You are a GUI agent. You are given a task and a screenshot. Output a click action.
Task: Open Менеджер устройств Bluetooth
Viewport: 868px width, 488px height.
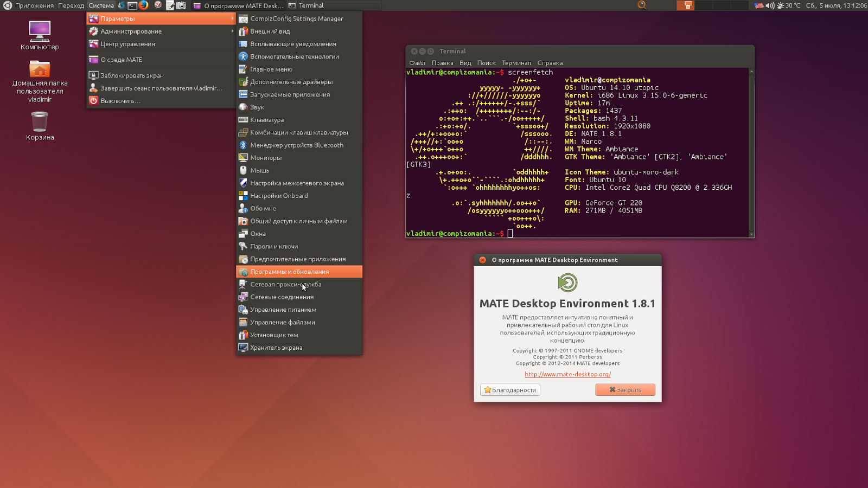297,145
